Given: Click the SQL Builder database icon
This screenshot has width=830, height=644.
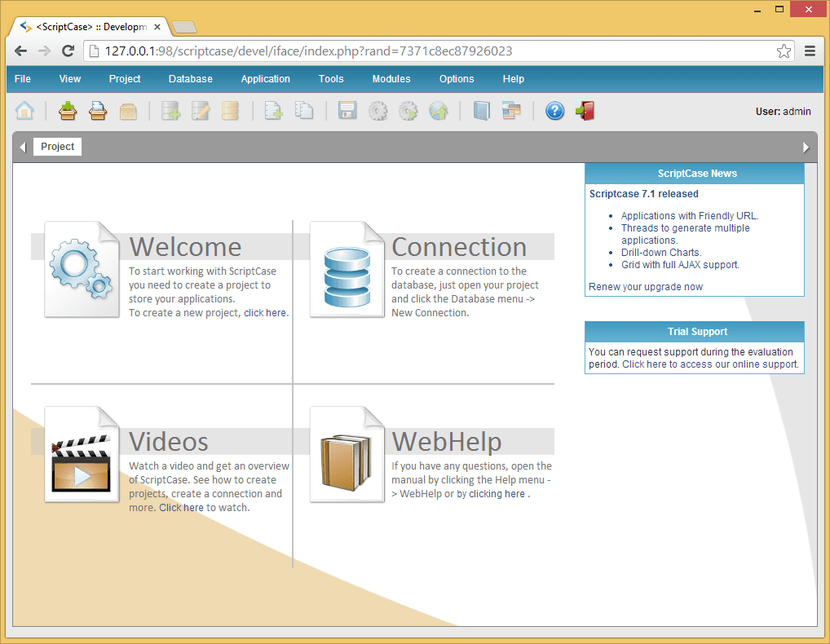Looking at the screenshot, I should [230, 111].
